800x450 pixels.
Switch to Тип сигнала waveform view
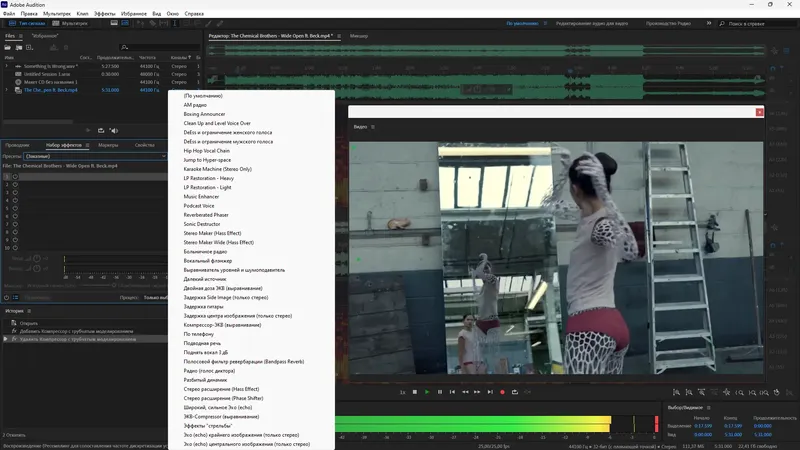[27, 23]
